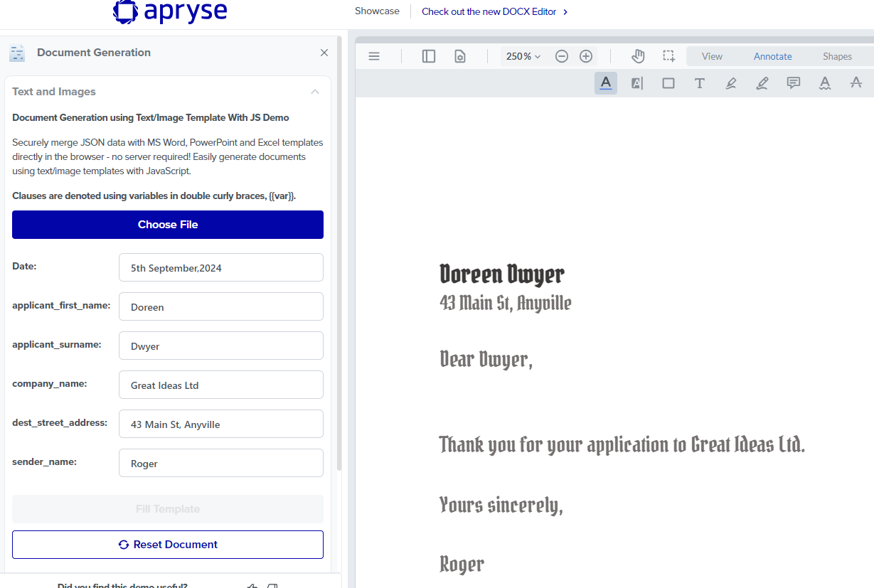Collapse the Text and Images section
This screenshot has width=874, height=588.
315,92
